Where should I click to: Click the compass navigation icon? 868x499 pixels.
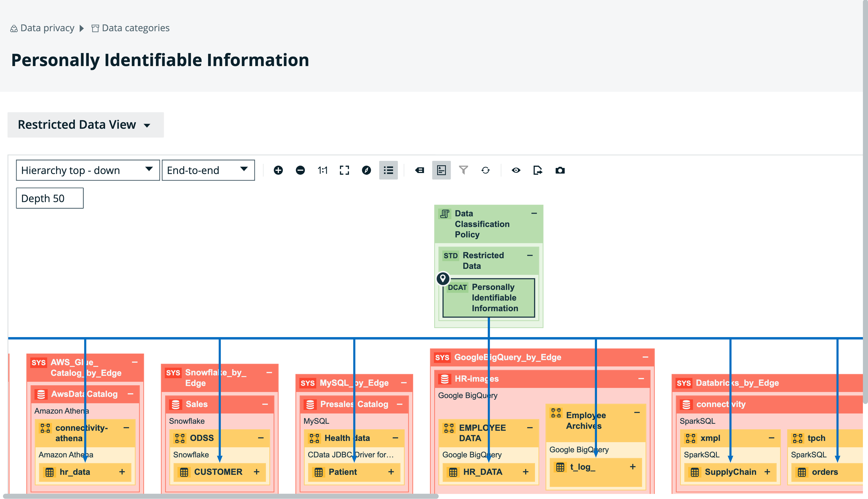click(x=366, y=170)
